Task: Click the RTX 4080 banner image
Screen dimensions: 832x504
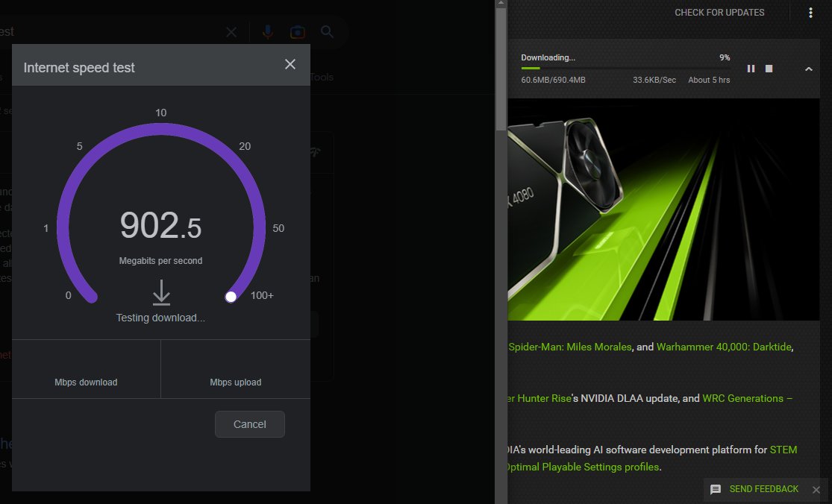Action: (x=664, y=210)
